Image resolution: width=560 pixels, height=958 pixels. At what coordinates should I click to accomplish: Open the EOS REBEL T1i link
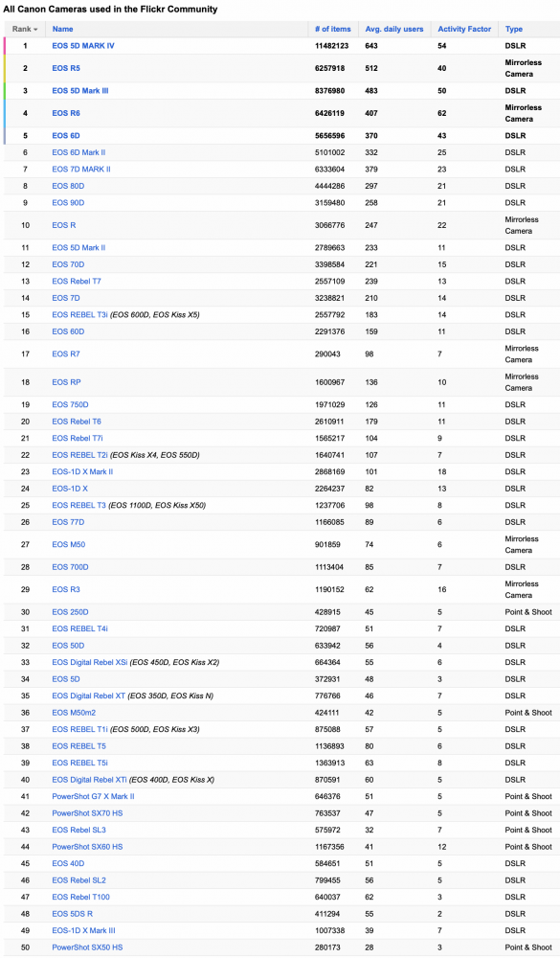pos(79,730)
